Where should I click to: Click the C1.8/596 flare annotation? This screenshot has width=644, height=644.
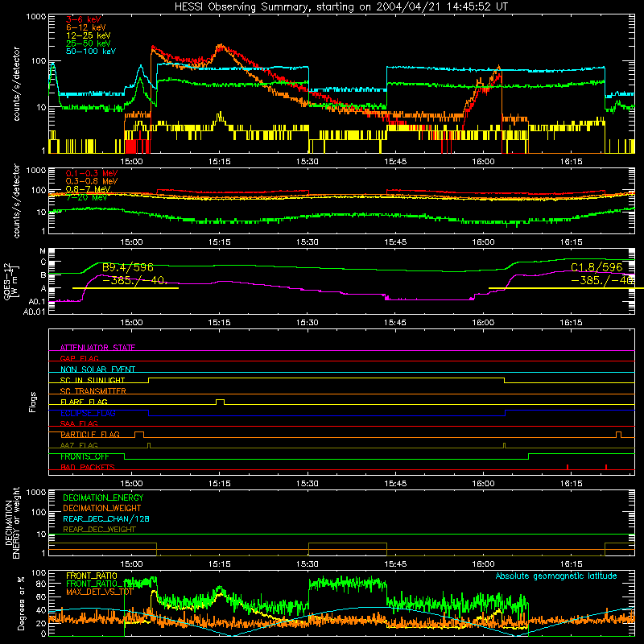pyautogui.click(x=597, y=268)
